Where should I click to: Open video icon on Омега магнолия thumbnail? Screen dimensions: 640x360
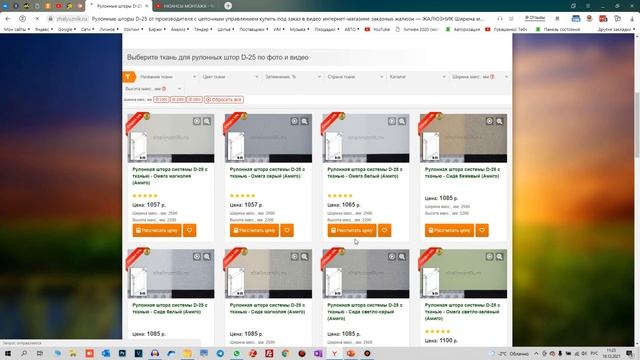pyautogui.click(x=197, y=121)
